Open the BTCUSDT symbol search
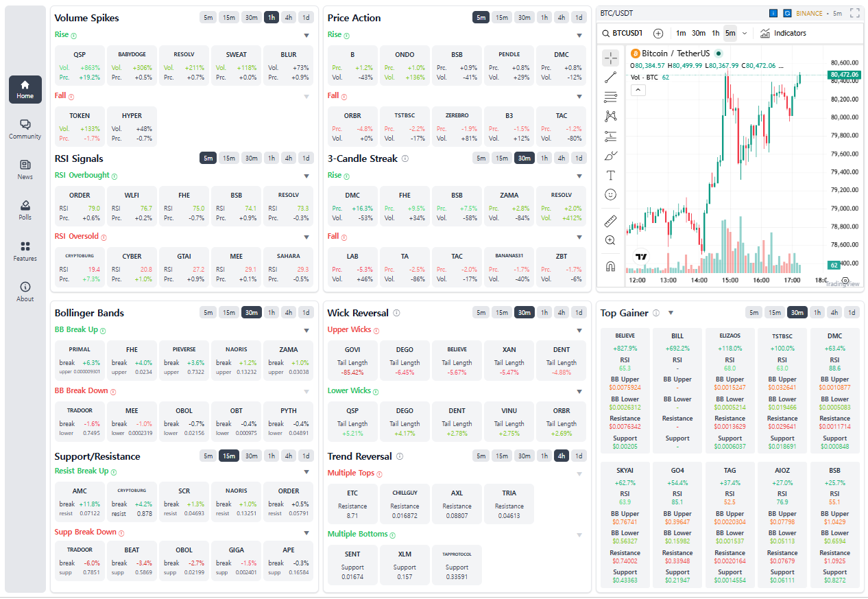Screen dimensions: 868x599 coord(623,33)
